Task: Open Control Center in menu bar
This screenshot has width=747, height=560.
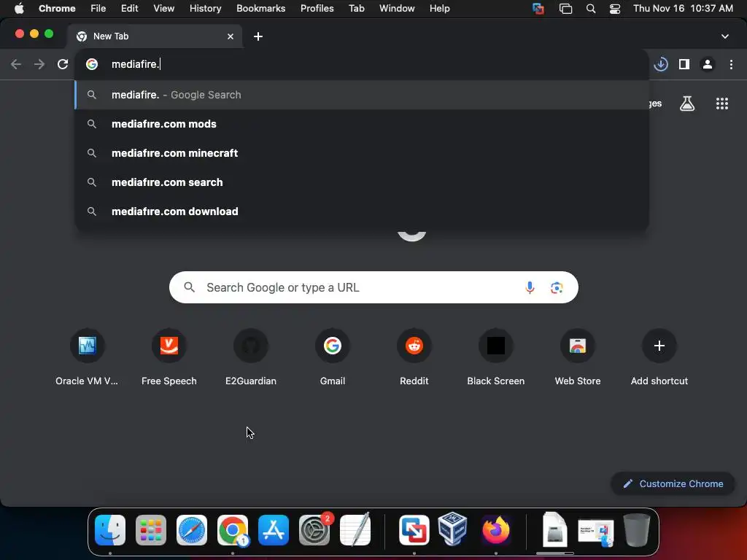Action: (615, 9)
